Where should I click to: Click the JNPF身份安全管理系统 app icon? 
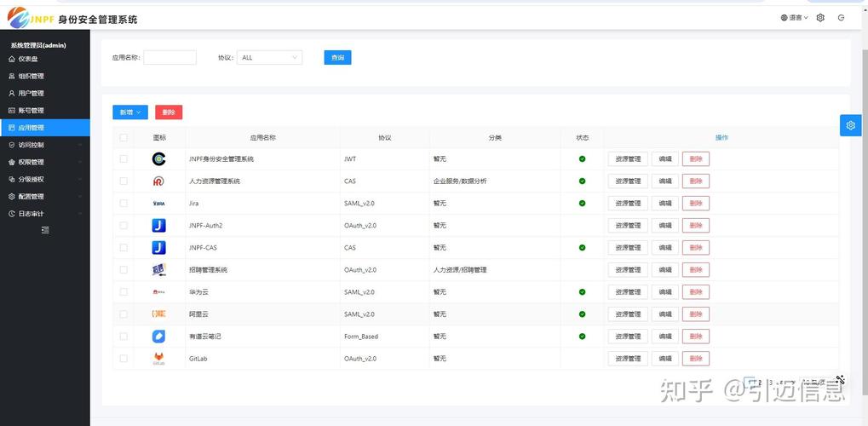159,159
